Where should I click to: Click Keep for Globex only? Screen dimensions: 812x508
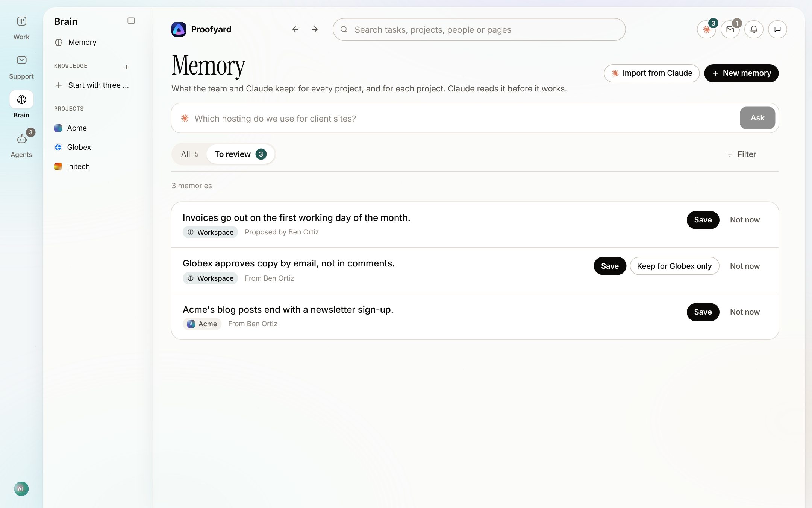coord(674,266)
